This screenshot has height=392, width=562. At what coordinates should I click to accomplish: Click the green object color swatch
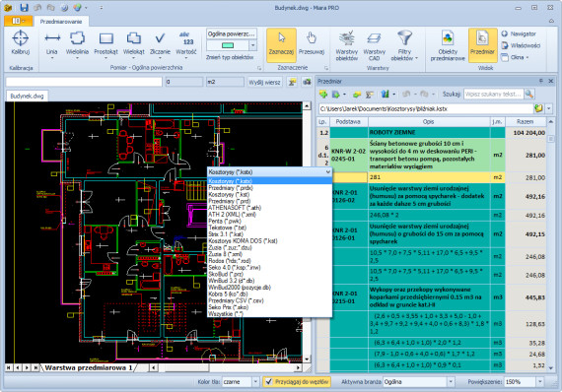tap(228, 45)
